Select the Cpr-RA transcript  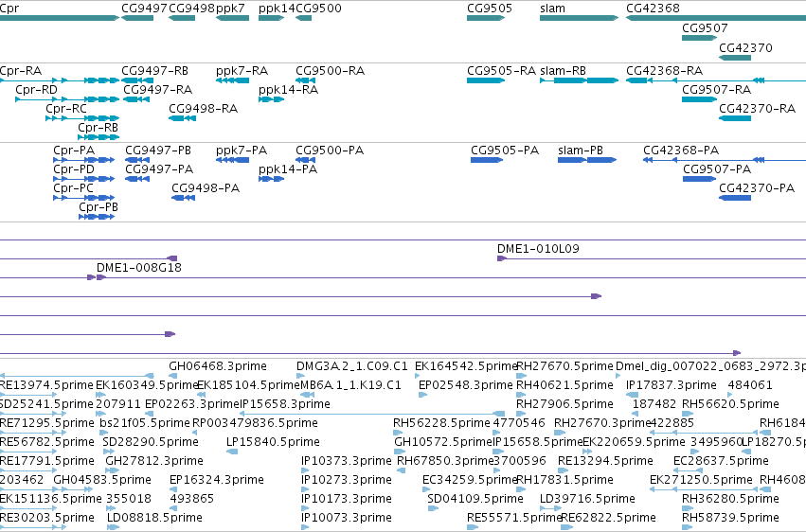(60, 80)
